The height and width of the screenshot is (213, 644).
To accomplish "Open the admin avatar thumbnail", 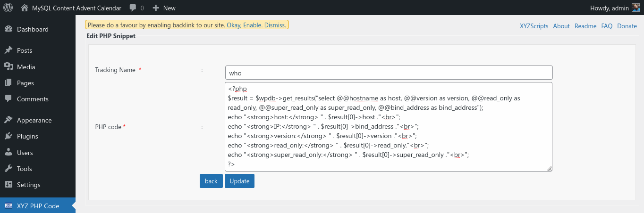I will pos(636,8).
